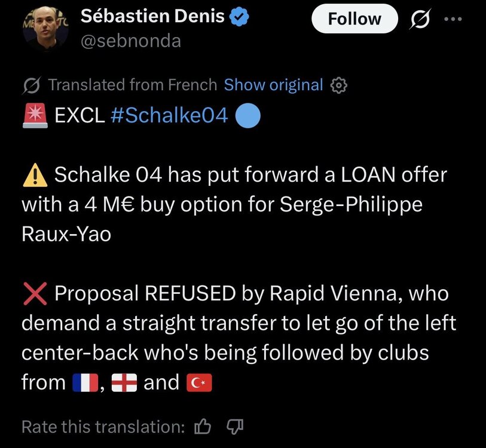Open the @sebnonda handle
Viewport: 486px width, 448px height.
[131, 41]
